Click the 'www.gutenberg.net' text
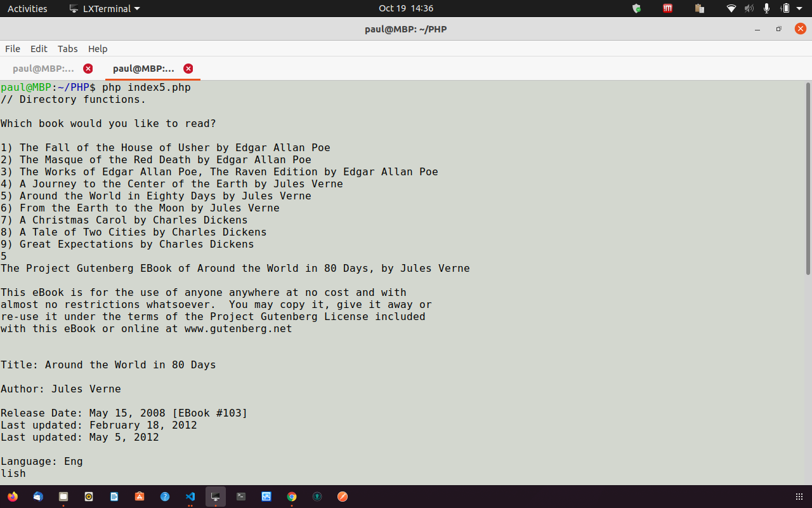This screenshot has height=508, width=812. click(239, 329)
